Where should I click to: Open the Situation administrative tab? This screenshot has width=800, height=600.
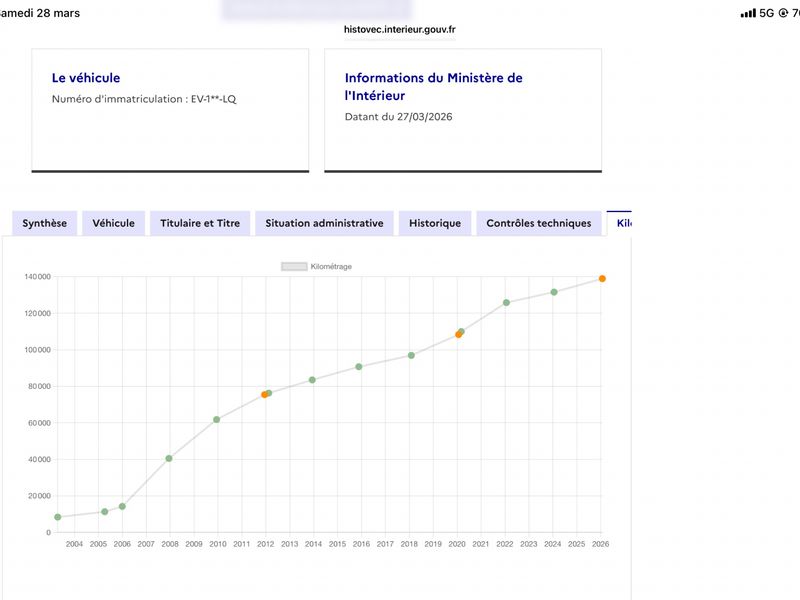[x=324, y=223]
